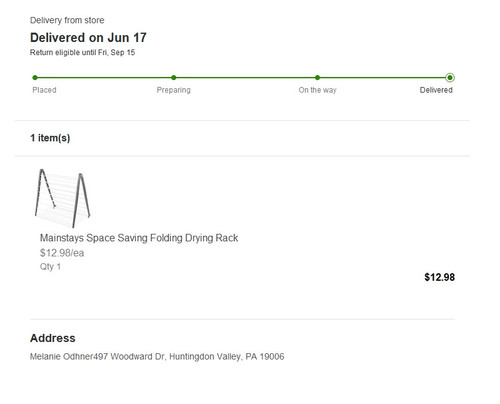Image resolution: width=500 pixels, height=404 pixels.
Task: Select the On the way status label
Action: point(317,90)
